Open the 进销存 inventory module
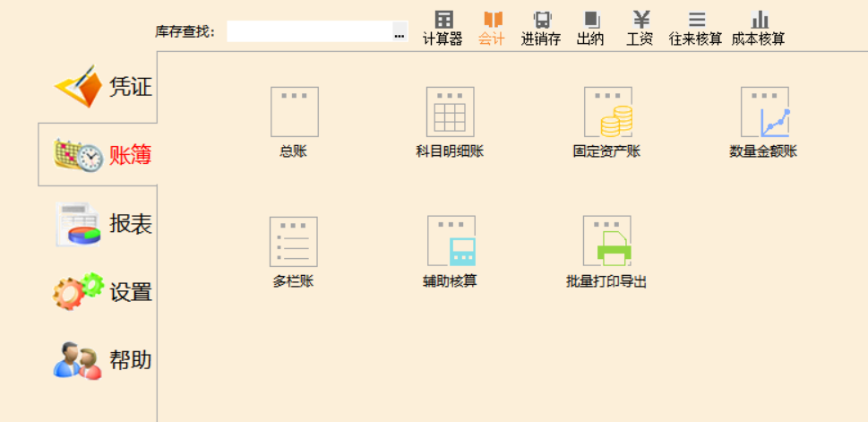Viewport: 868px width, 422px height. [541, 29]
